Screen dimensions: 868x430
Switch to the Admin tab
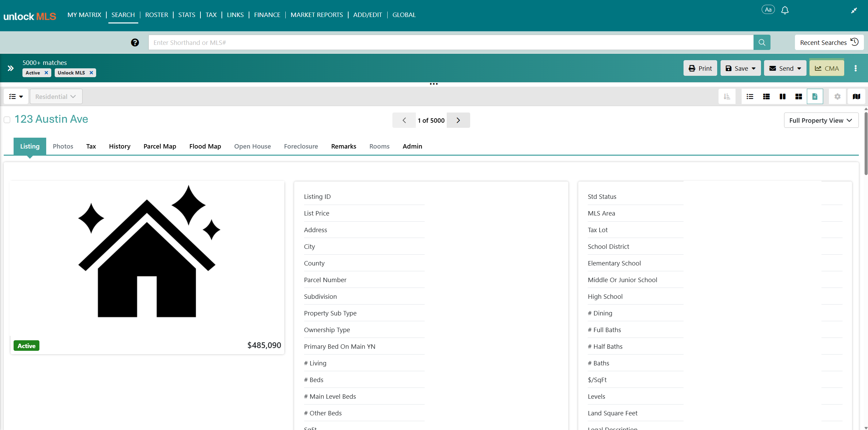[x=412, y=146]
